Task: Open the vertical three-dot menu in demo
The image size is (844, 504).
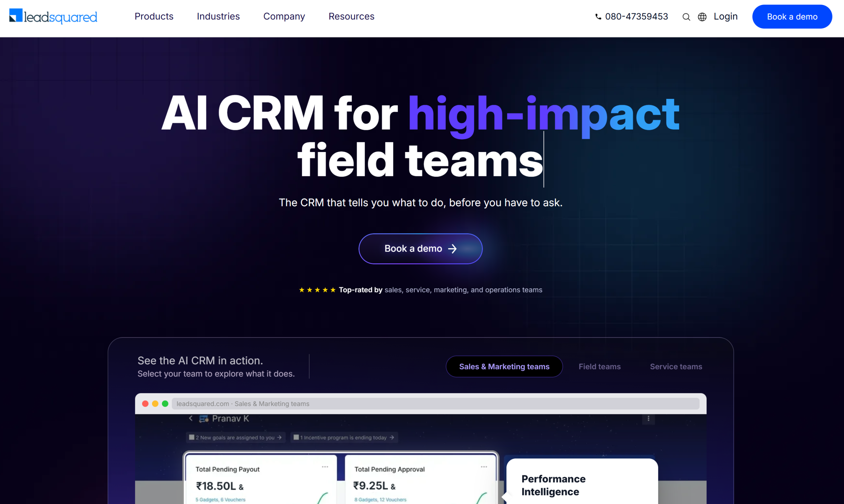Action: [648, 418]
